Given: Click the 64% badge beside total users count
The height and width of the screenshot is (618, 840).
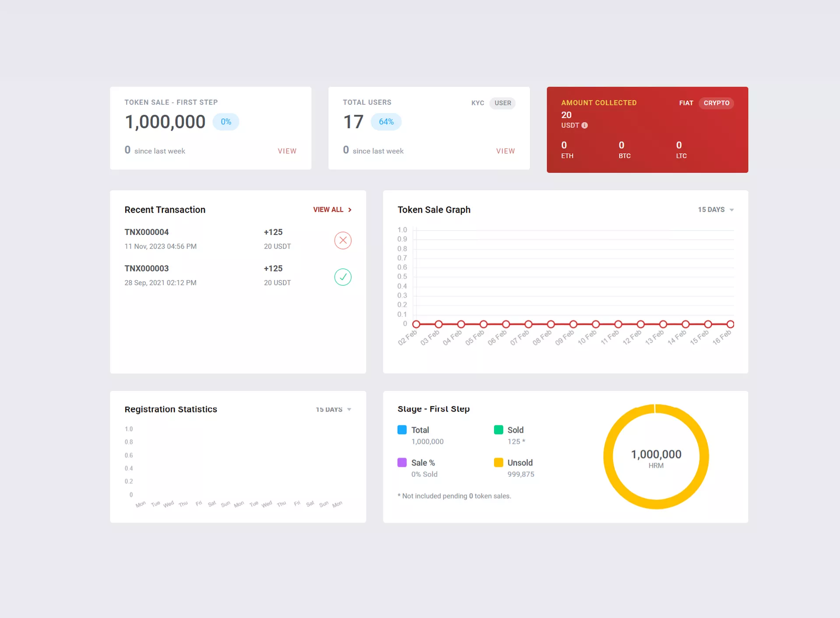Looking at the screenshot, I should pos(386,121).
